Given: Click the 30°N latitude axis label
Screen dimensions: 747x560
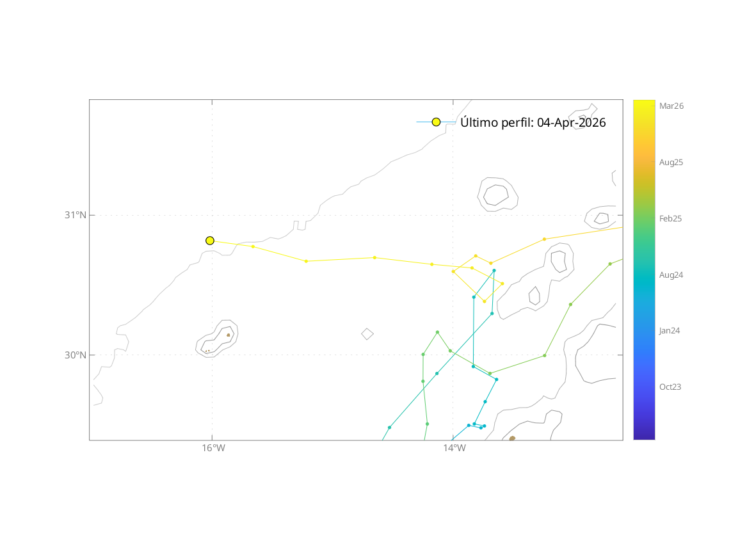Looking at the screenshot, I should (x=75, y=355).
